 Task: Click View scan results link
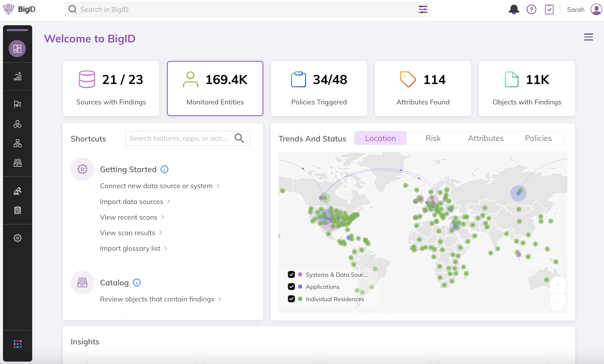128,233
